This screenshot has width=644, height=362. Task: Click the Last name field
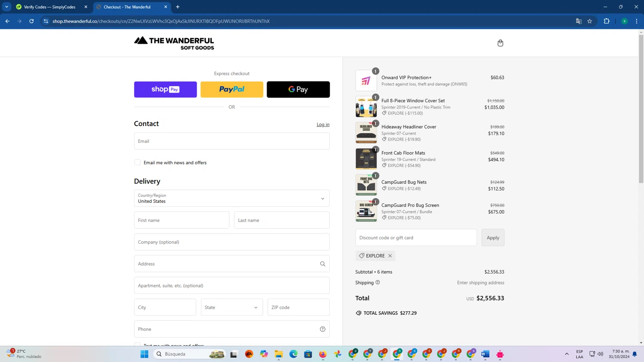(x=282, y=220)
